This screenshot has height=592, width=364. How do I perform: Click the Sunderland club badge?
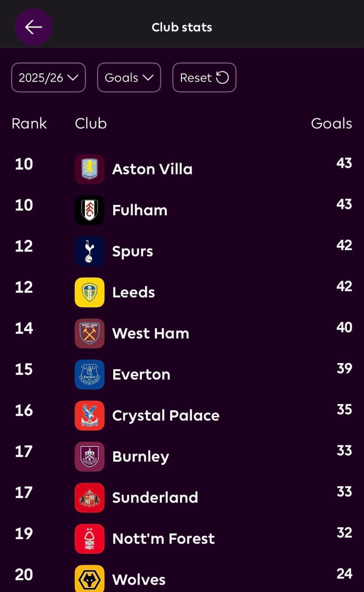point(89,498)
